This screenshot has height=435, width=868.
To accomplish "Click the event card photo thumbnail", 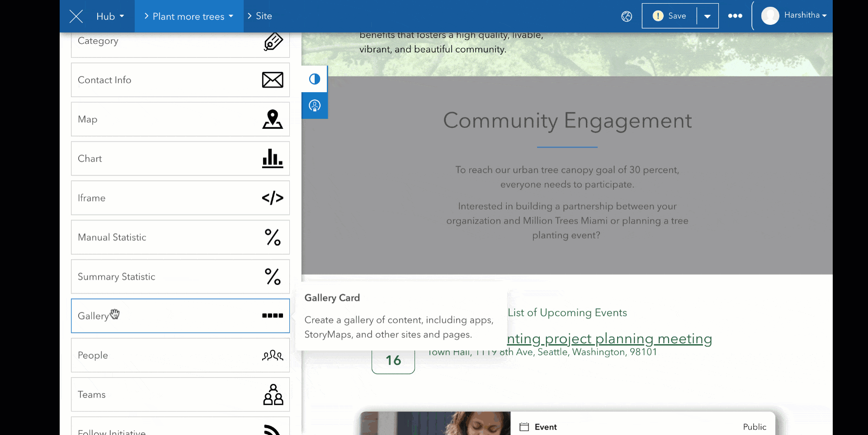I will [435, 423].
